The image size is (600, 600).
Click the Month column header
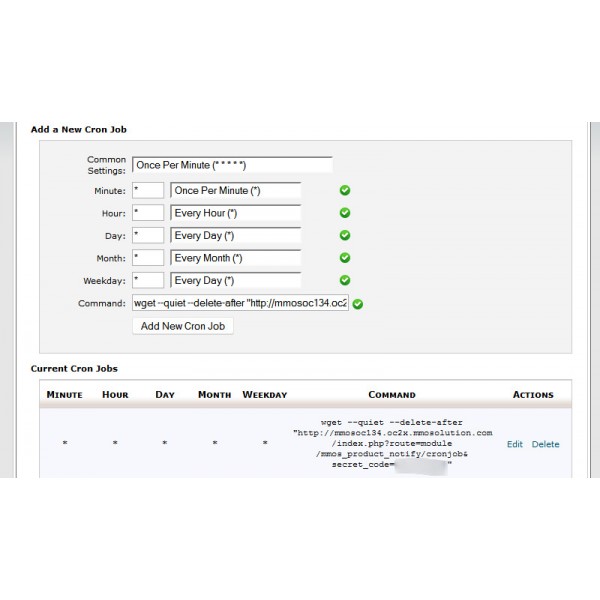pyautogui.click(x=215, y=395)
